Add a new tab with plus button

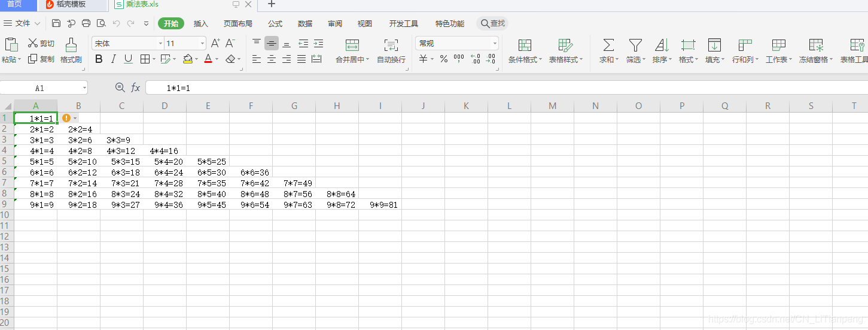(271, 4)
